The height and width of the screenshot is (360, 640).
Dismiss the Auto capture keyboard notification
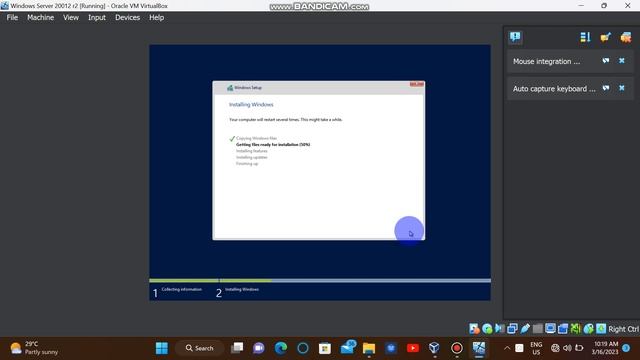(622, 88)
